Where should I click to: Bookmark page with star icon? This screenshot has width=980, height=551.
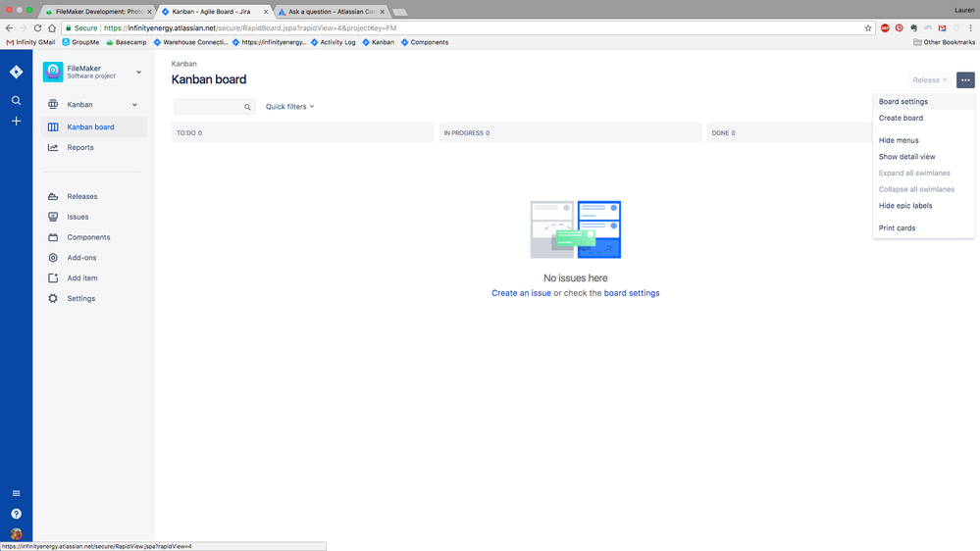tap(868, 28)
